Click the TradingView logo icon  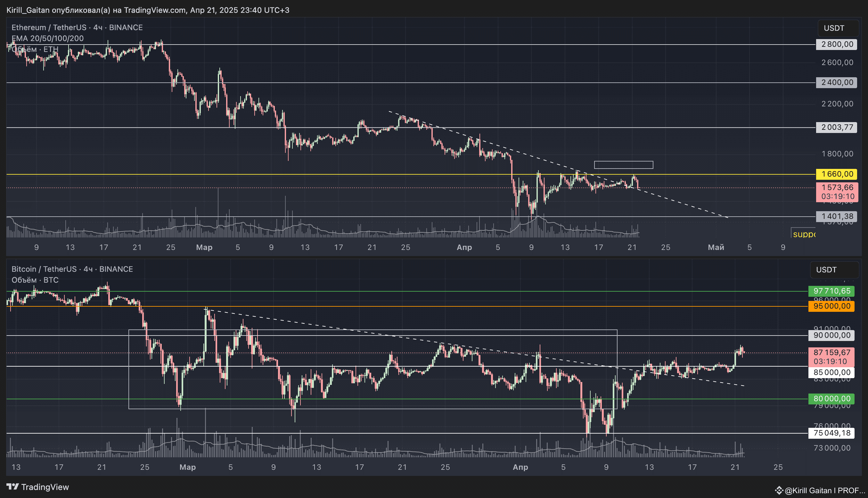point(12,486)
